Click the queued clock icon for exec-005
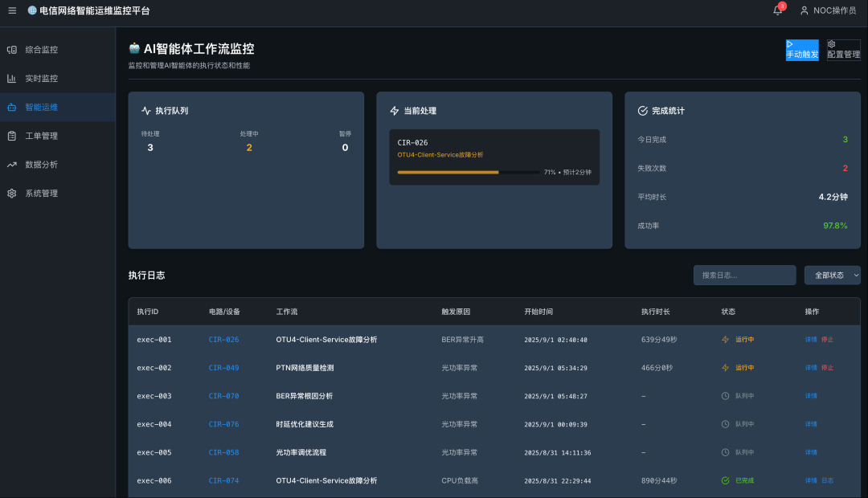 [x=725, y=453]
